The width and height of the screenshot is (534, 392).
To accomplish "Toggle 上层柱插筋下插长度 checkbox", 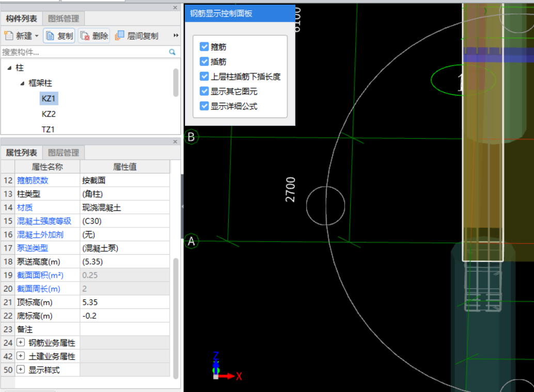I will pyautogui.click(x=204, y=76).
